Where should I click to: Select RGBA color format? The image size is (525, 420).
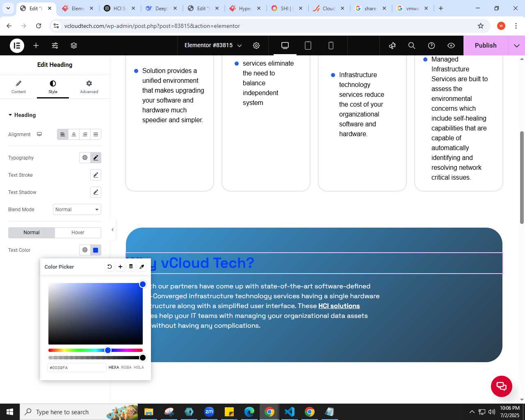pyautogui.click(x=126, y=367)
